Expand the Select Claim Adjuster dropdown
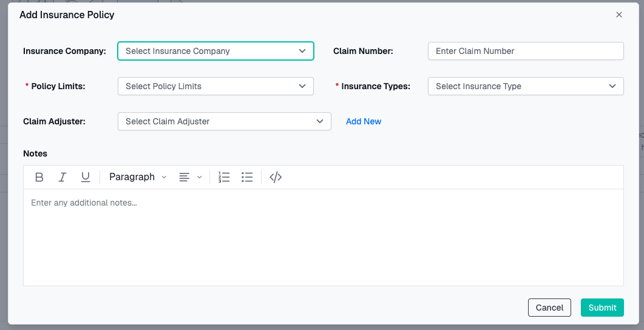Image resolution: width=644 pixels, height=330 pixels. (224, 121)
